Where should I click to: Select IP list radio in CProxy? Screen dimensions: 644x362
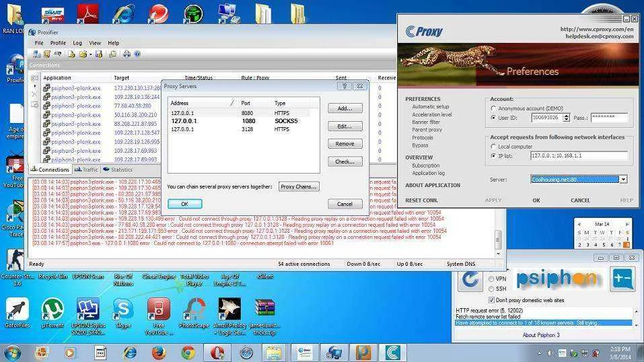coord(493,155)
